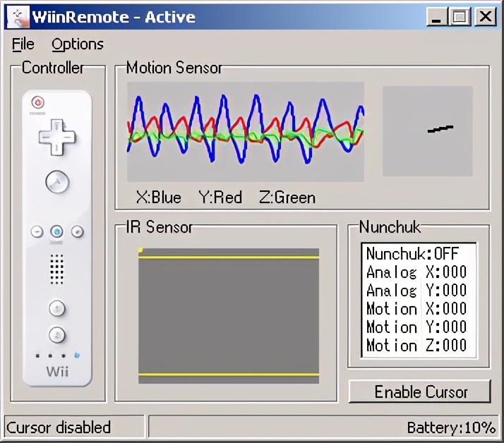504x443 pixels.
Task: Click the 2 button on the remote image
Action: point(57,335)
